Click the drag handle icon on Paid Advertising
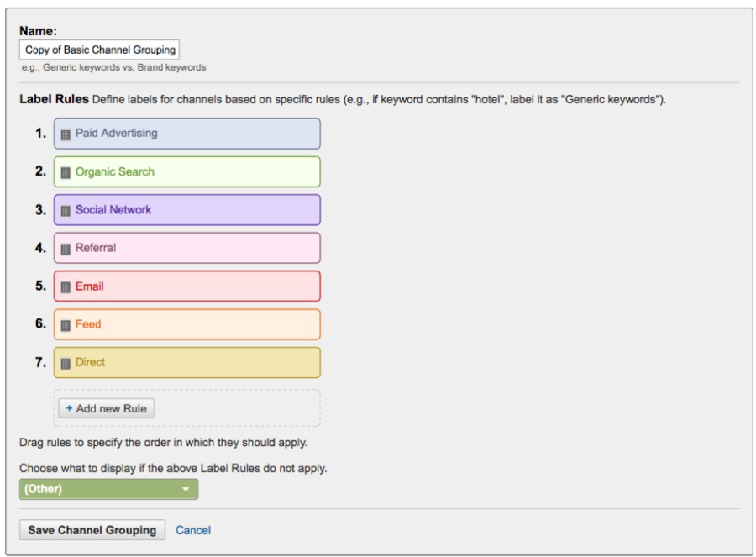The height and width of the screenshot is (557, 756). click(66, 134)
